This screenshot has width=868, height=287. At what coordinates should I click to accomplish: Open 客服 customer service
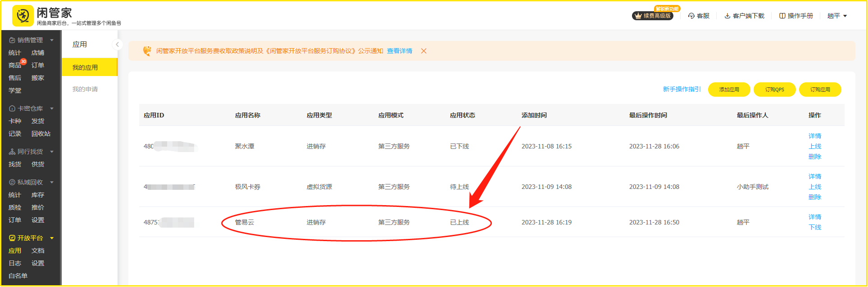click(x=699, y=16)
